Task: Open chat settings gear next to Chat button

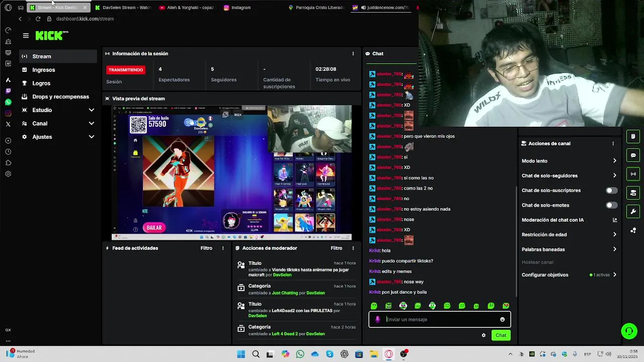Action: (484, 335)
